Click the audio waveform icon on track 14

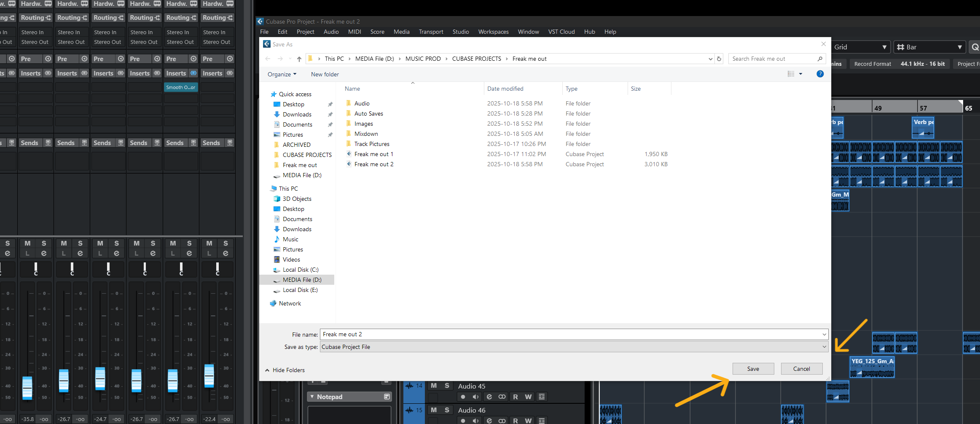click(x=409, y=386)
